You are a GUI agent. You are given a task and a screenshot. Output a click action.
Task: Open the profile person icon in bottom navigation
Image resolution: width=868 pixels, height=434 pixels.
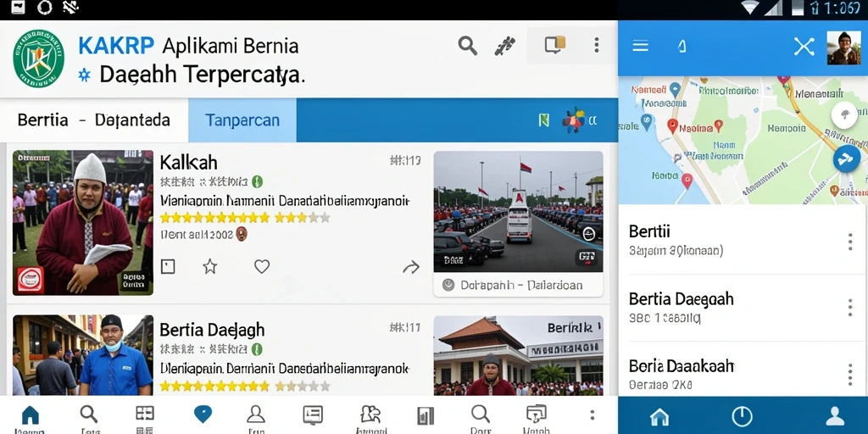tap(255, 415)
